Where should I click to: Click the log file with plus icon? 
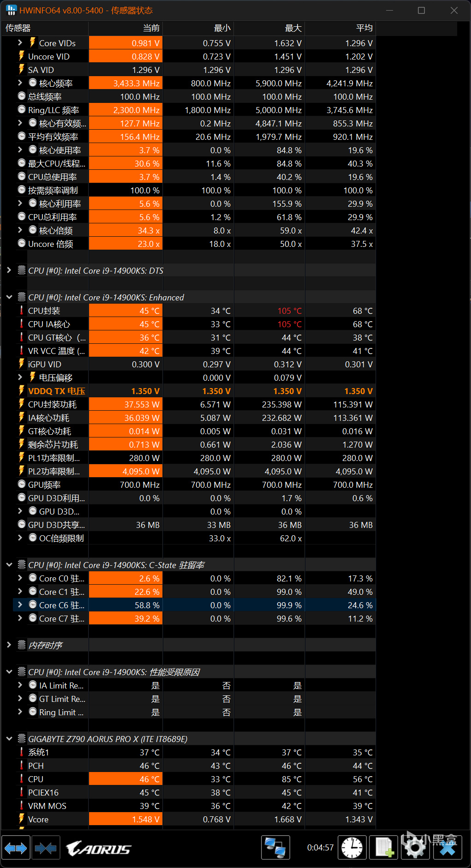click(384, 848)
